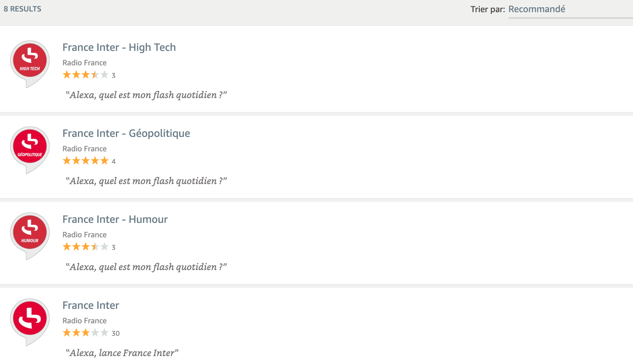Click the France Inter High Tech skill icon
Screen dimensions: 633x364
point(30,64)
